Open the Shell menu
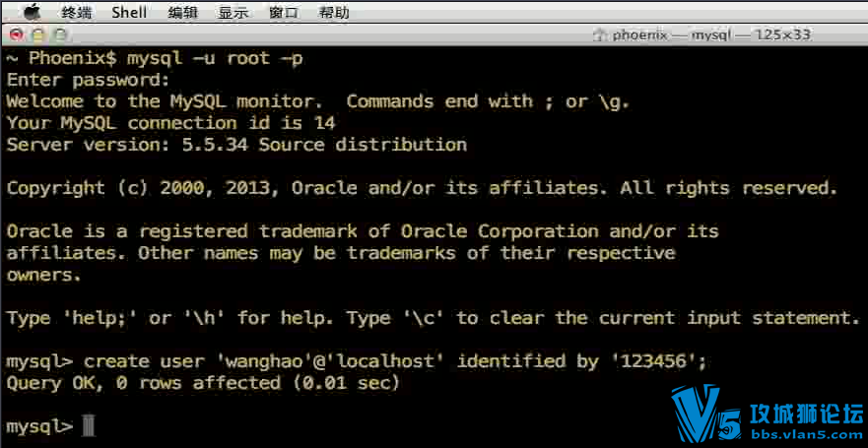The width and height of the screenshot is (868, 448). coord(129,12)
